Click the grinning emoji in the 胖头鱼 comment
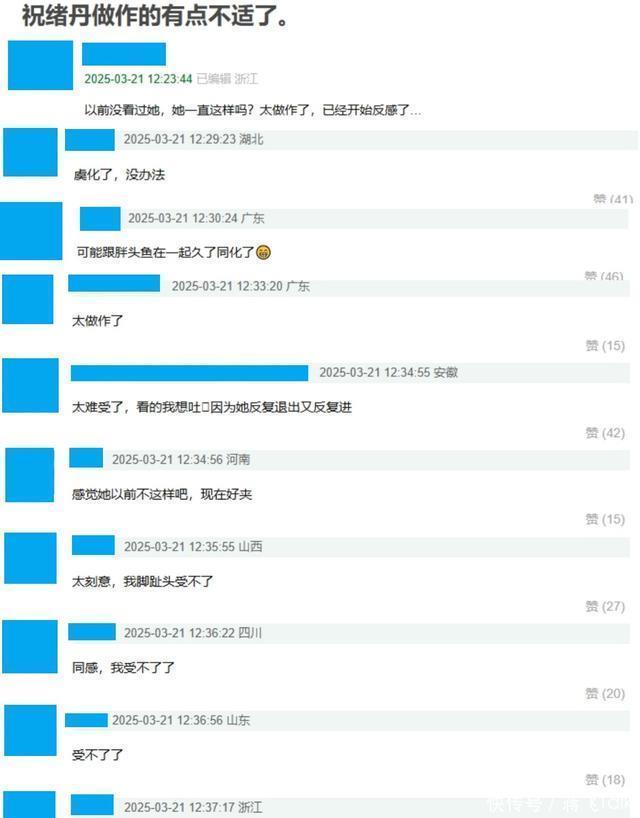This screenshot has height=818, width=640. pyautogui.click(x=264, y=252)
